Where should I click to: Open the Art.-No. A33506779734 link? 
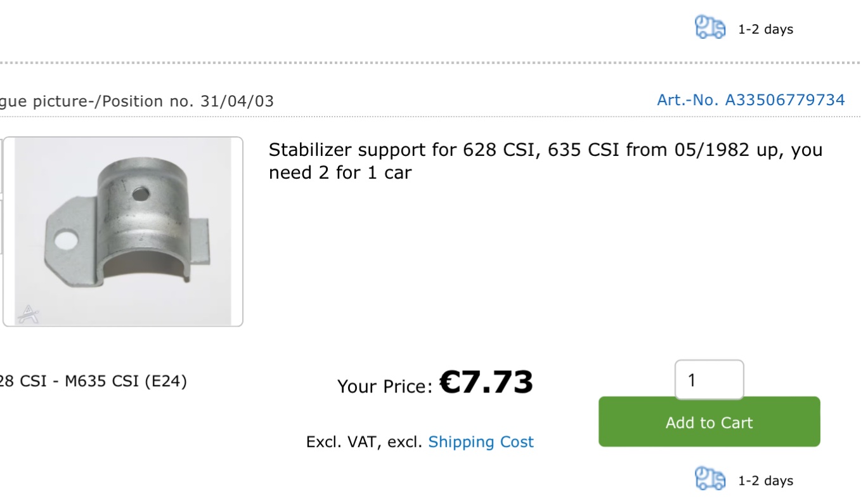751,100
